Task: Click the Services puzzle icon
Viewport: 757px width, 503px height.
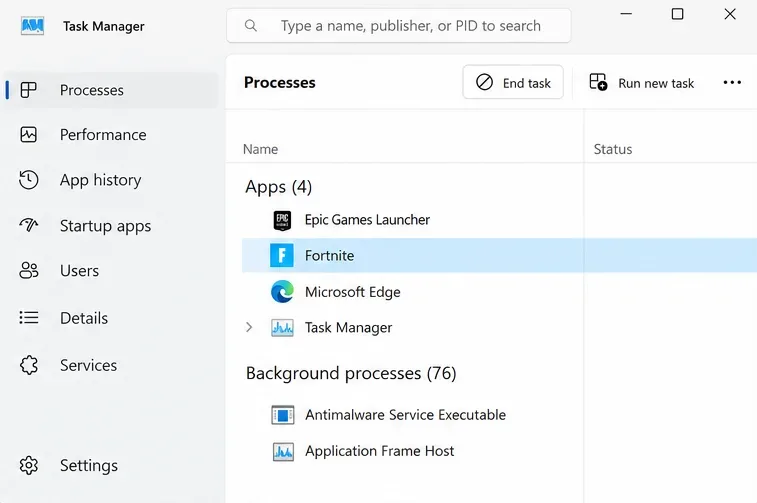Action: coord(28,365)
